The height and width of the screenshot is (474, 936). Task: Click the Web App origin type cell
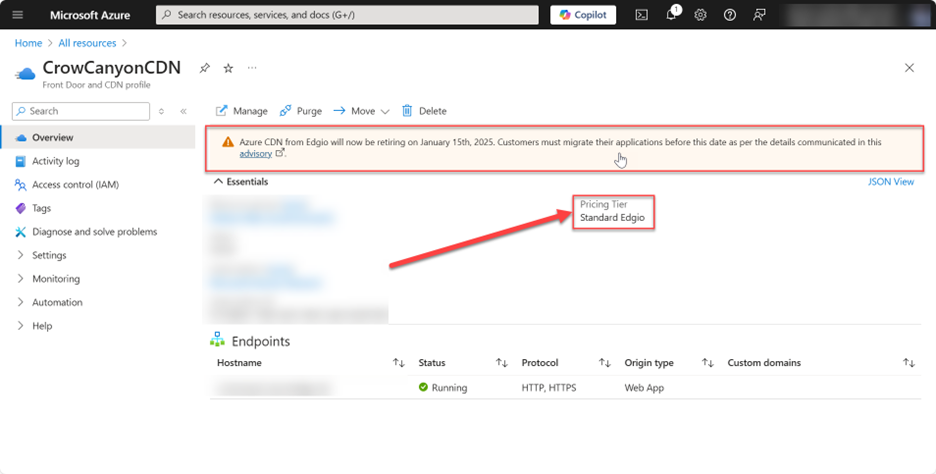tap(644, 387)
